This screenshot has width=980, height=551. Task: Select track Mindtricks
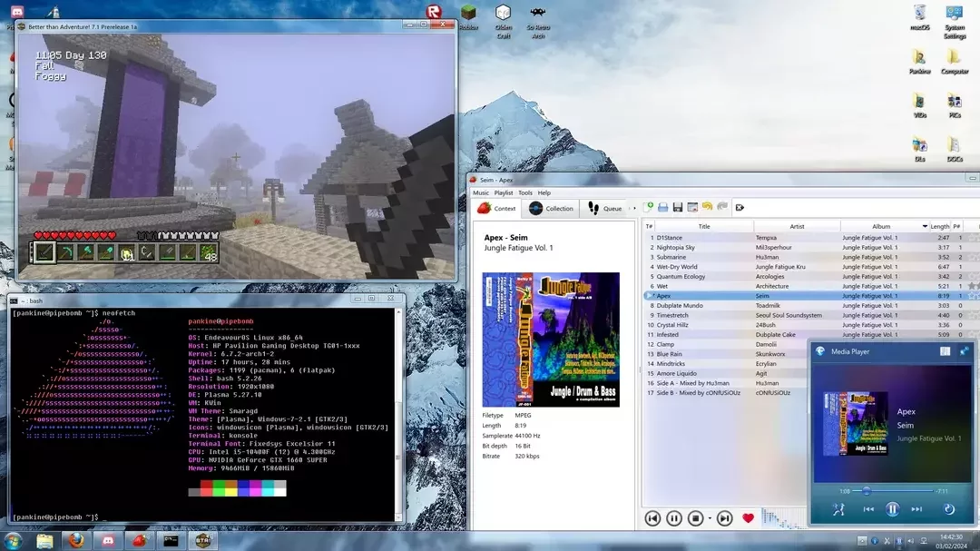click(725, 364)
